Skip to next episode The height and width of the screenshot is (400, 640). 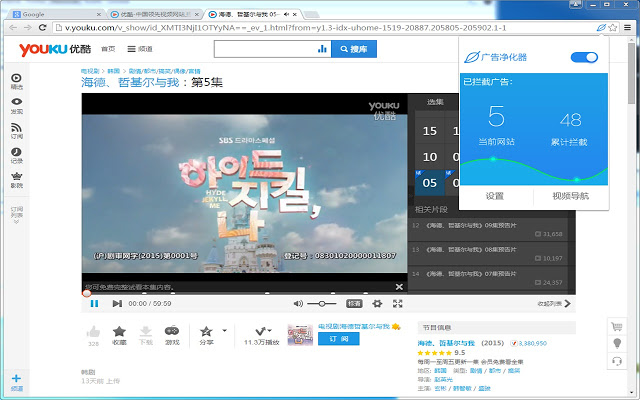click(117, 303)
